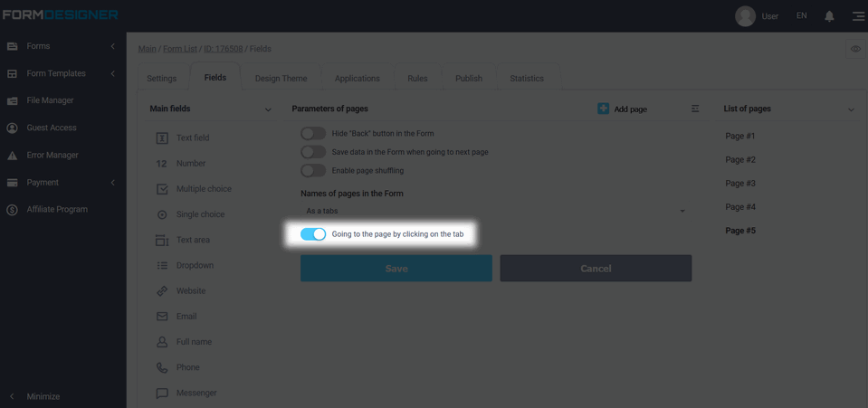Select the Email envelope icon
This screenshot has height=408, width=868.
(x=162, y=317)
